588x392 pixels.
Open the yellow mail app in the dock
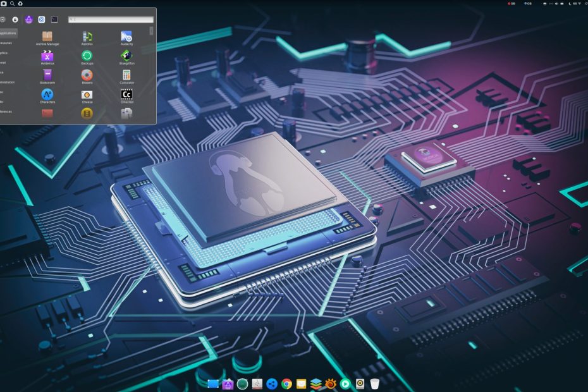[x=301, y=384]
